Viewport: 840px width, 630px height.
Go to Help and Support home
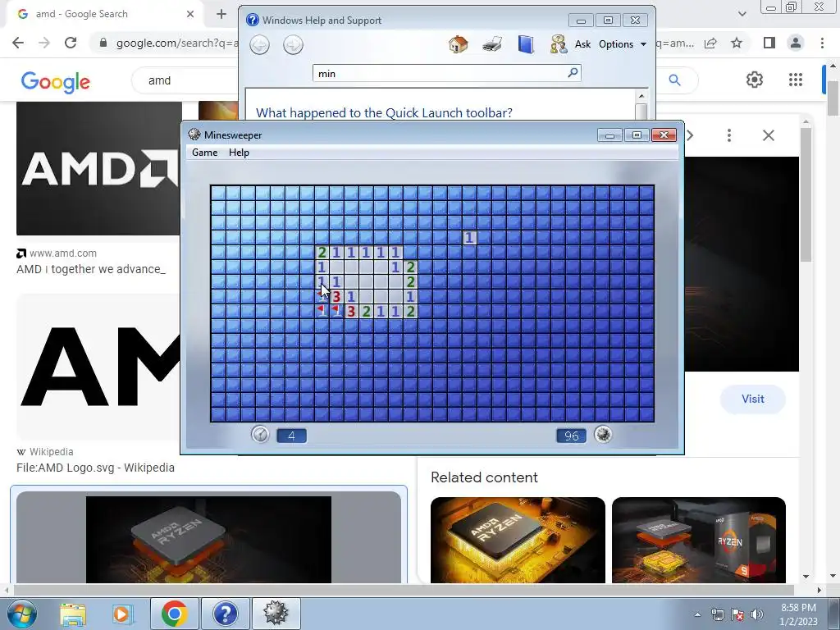click(458, 44)
